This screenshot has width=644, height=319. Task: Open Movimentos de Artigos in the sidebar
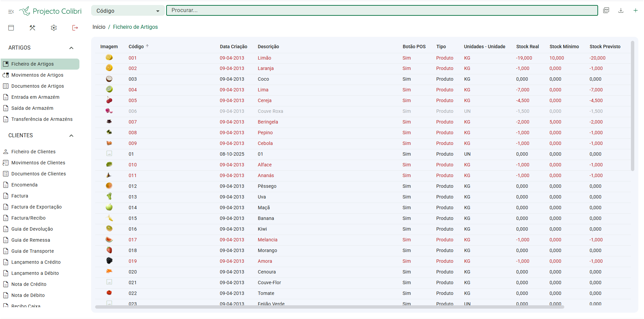click(x=37, y=75)
